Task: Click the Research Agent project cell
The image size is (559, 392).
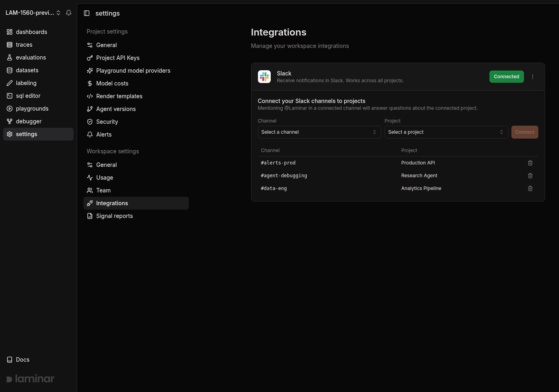Action: click(419, 176)
